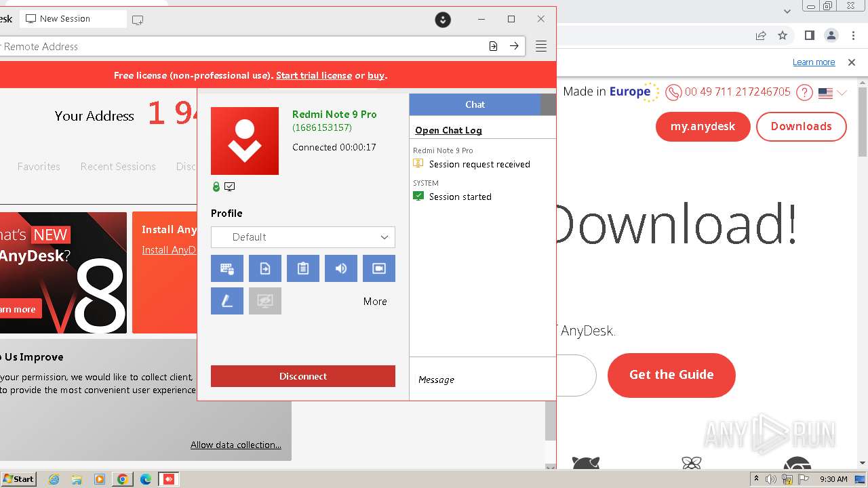Viewport: 868px width, 488px height.
Task: Click More permissions option
Action: click(375, 302)
